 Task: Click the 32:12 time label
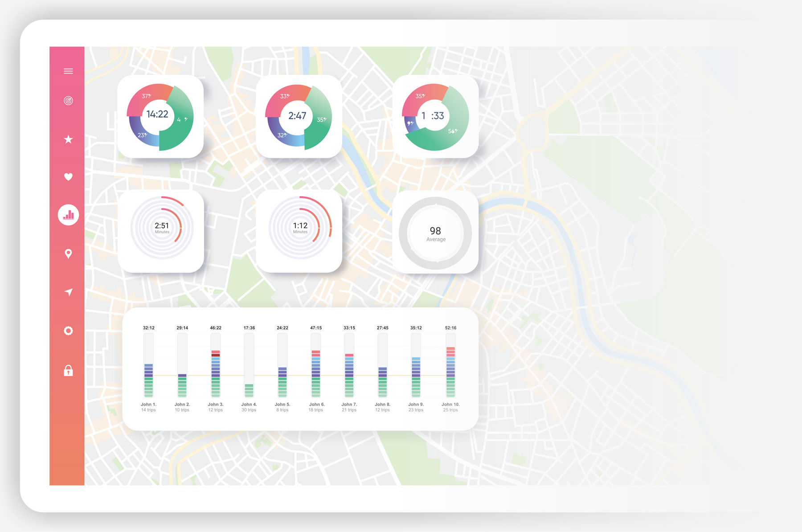149,328
